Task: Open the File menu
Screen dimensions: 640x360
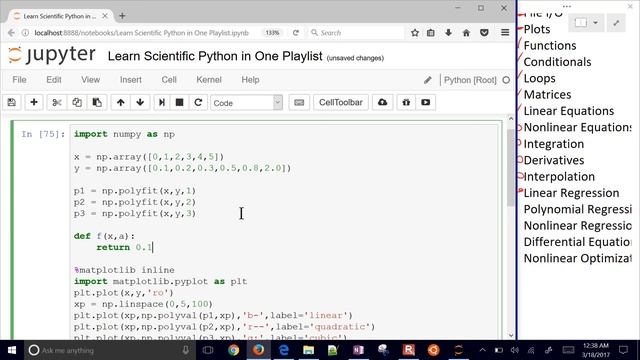Action: tap(19, 80)
